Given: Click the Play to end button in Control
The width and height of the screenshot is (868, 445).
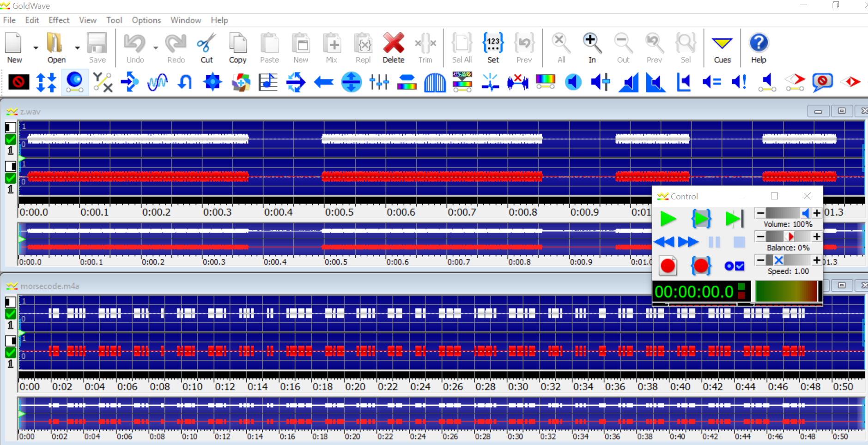Looking at the screenshot, I should pyautogui.click(x=734, y=219).
